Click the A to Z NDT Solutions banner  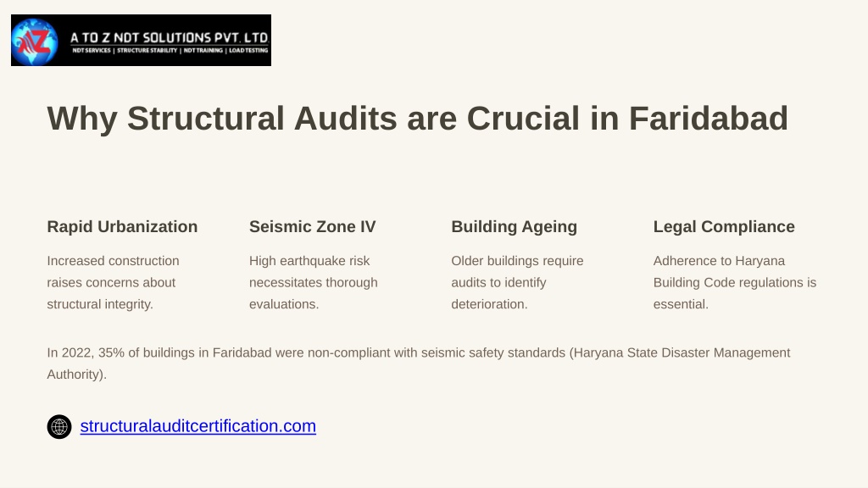tap(142, 41)
